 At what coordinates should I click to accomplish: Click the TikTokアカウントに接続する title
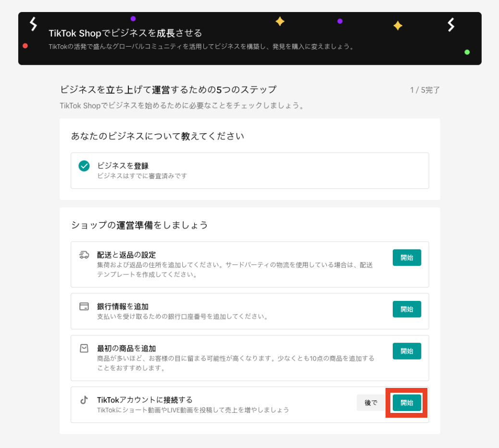pos(145,400)
